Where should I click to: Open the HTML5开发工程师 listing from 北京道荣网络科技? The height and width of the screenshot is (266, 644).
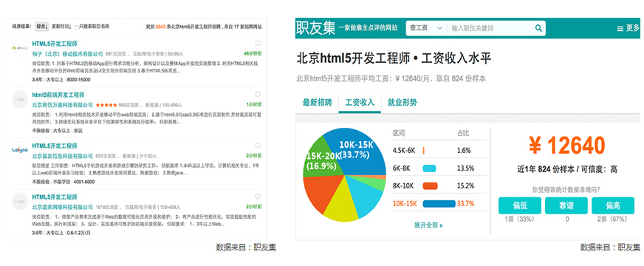coord(55,197)
